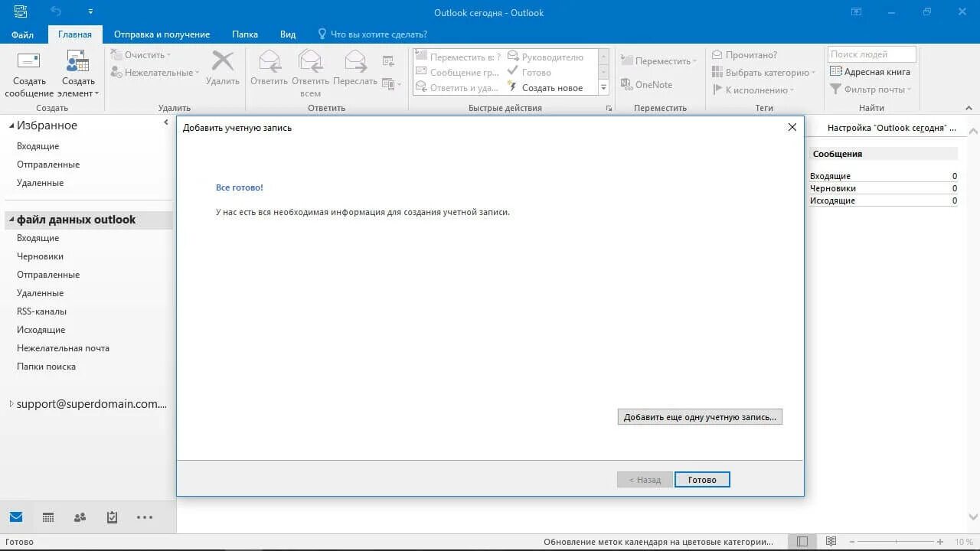
Task: Switch to Tasks view icon
Action: tap(112, 517)
